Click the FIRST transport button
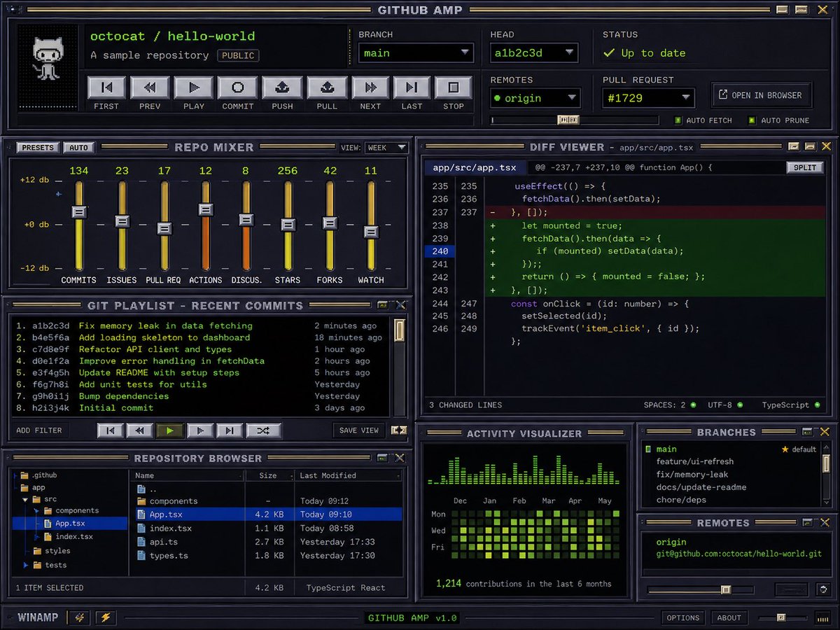The width and height of the screenshot is (840, 630). point(106,88)
